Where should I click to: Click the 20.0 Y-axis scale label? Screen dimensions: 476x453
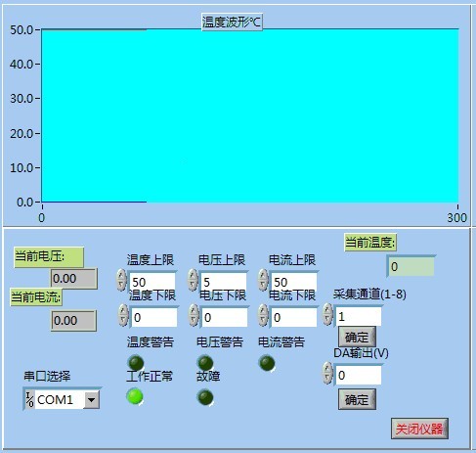(x=22, y=133)
